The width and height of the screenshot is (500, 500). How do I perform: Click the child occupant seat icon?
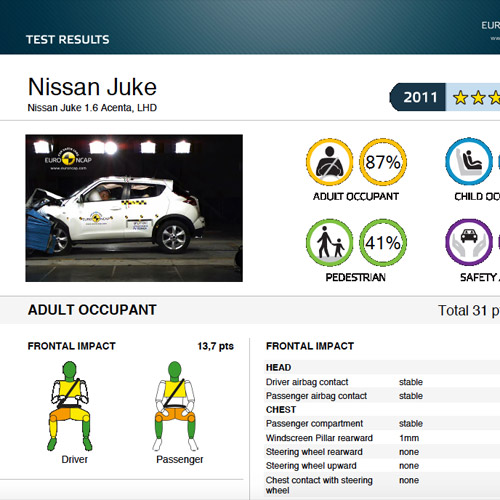(x=469, y=161)
